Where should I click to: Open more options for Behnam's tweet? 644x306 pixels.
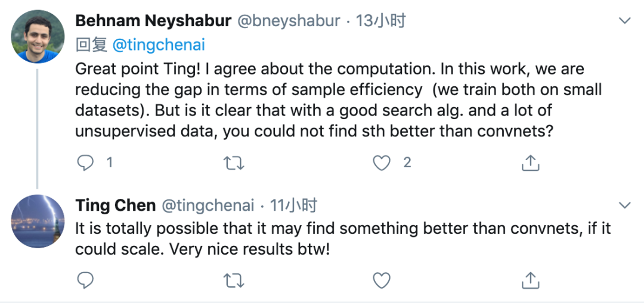(624, 21)
